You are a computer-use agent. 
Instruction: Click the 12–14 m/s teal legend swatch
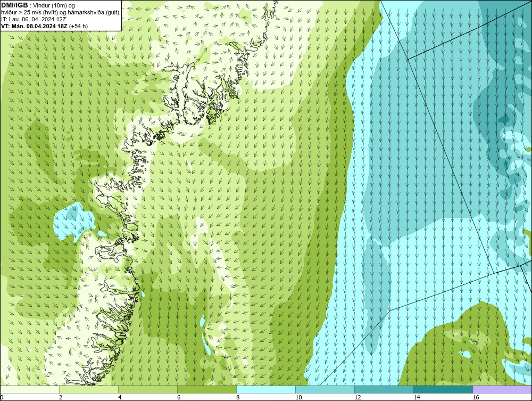point(384,389)
